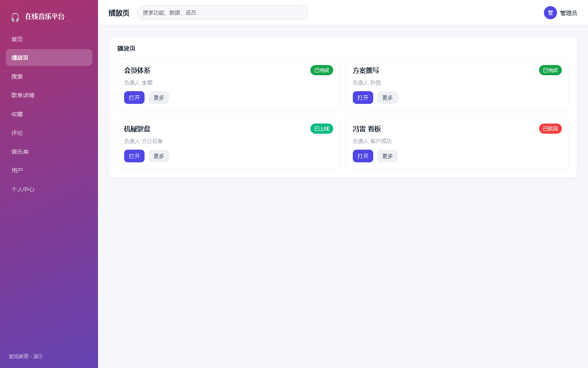Click 打开 on the 冯雷 看板 card
The image size is (588, 368).
point(363,156)
